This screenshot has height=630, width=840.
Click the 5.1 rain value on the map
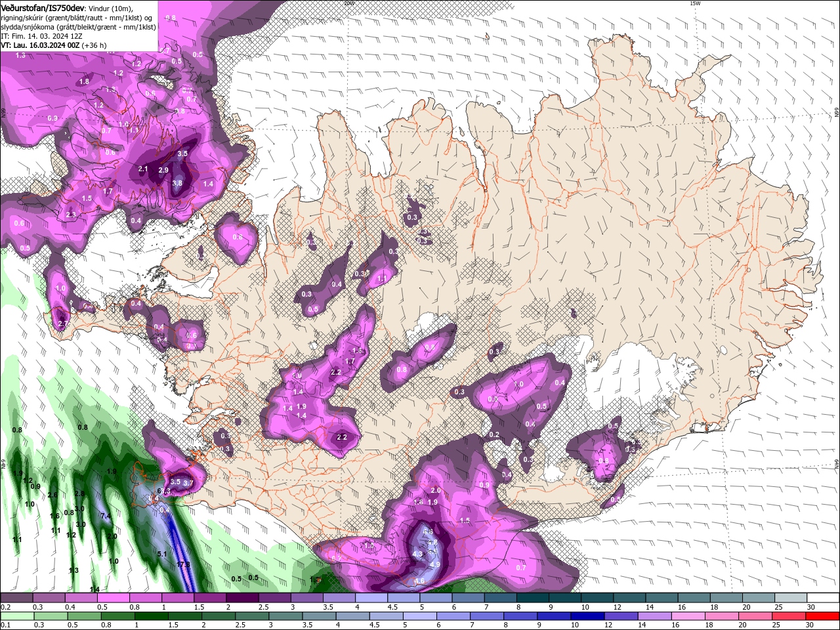[x=163, y=554]
